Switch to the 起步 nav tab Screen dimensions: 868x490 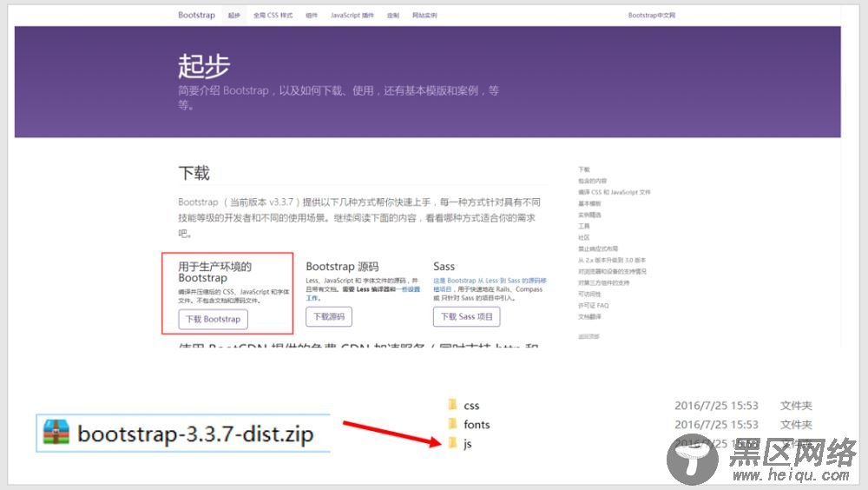(234, 16)
